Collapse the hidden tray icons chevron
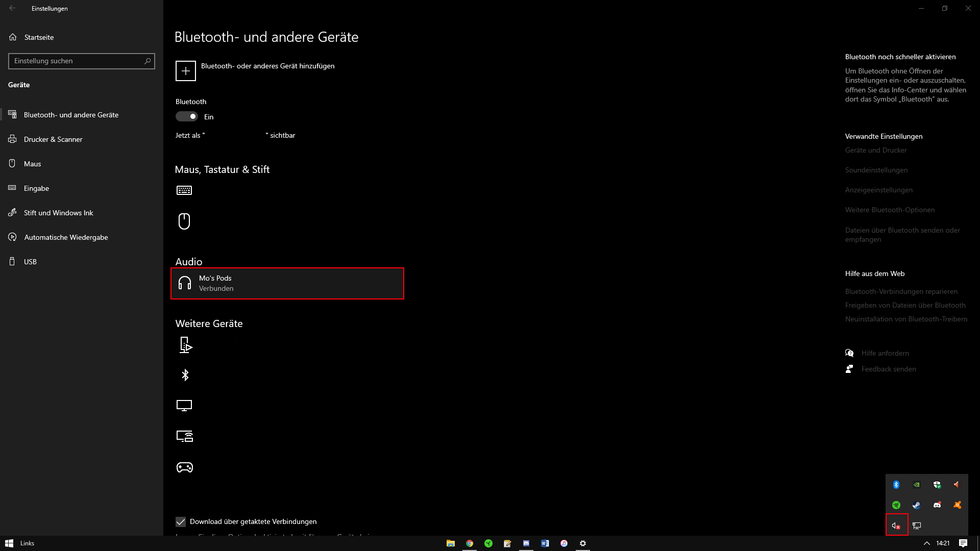980x551 pixels. point(927,543)
